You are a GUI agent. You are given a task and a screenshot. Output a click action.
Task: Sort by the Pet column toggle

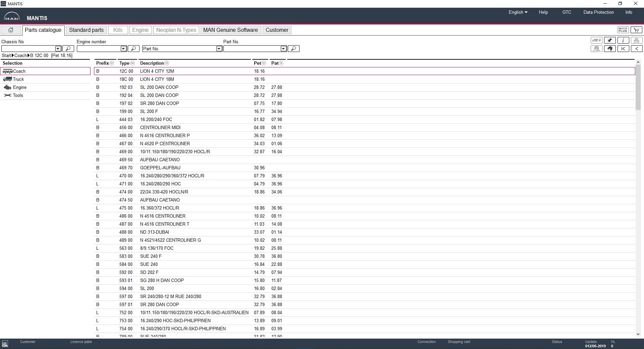264,63
